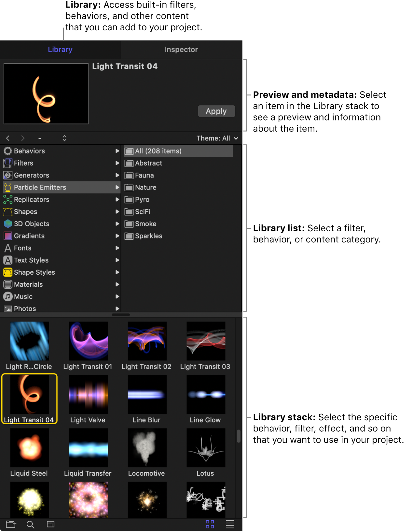Screen dimensions: 412x532
Task: Open the Theme: All dropdown
Action: [x=217, y=138]
